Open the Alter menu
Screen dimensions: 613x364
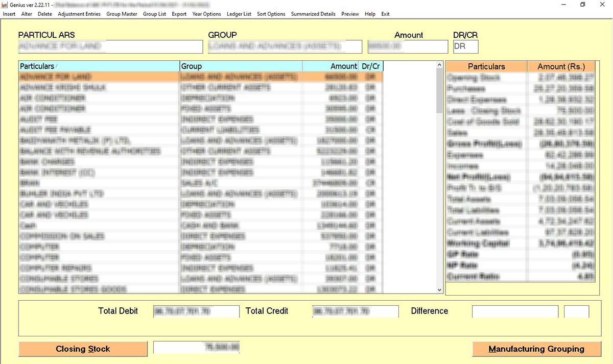pyautogui.click(x=27, y=14)
